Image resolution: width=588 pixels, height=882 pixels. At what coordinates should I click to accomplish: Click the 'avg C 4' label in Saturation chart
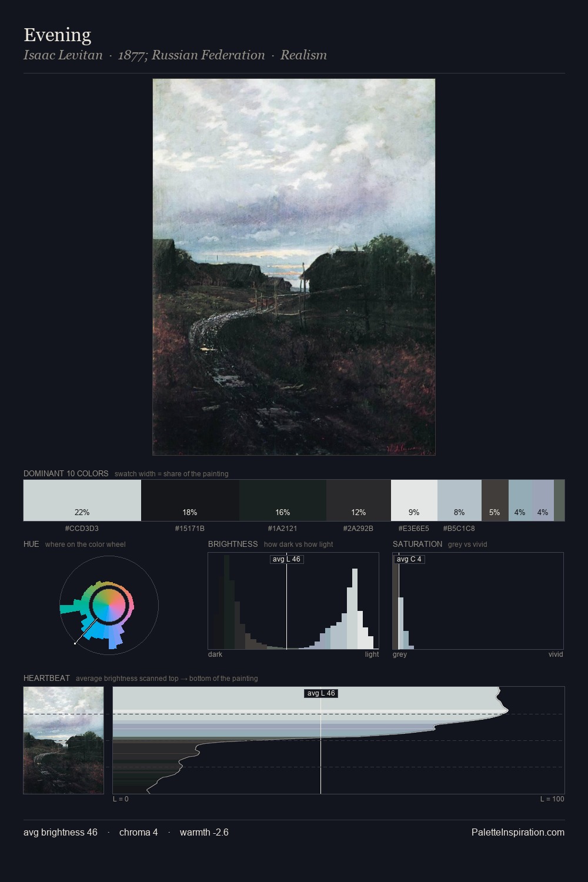(x=409, y=559)
